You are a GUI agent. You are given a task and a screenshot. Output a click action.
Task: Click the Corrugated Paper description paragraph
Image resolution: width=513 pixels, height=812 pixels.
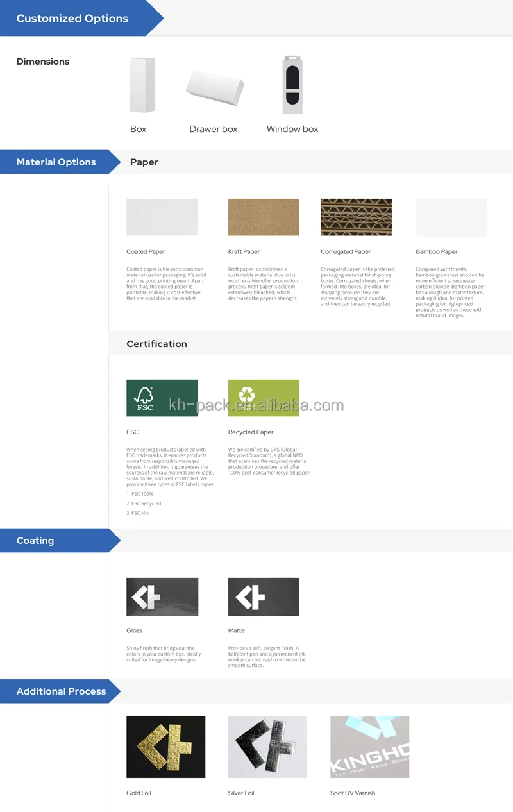(358, 287)
